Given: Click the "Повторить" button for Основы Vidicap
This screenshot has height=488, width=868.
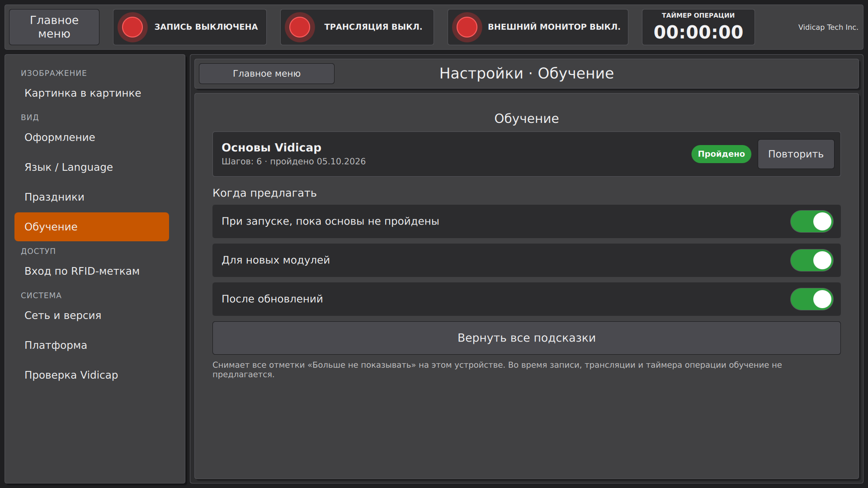Looking at the screenshot, I should (796, 154).
